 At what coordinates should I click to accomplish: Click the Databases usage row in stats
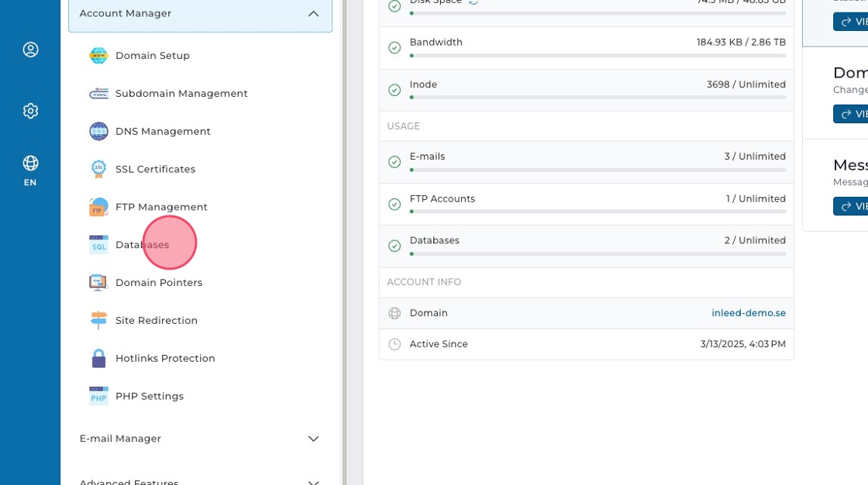pos(586,246)
